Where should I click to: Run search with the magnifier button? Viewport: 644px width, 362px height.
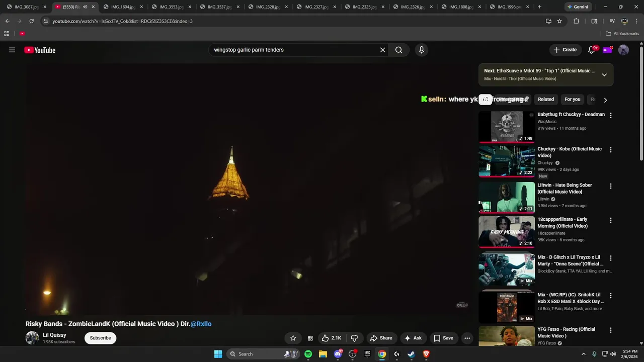point(398,50)
